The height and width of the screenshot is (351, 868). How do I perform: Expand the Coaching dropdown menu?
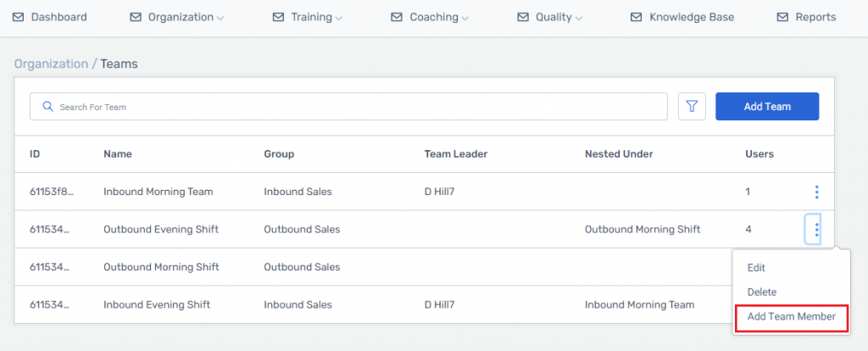click(x=430, y=17)
